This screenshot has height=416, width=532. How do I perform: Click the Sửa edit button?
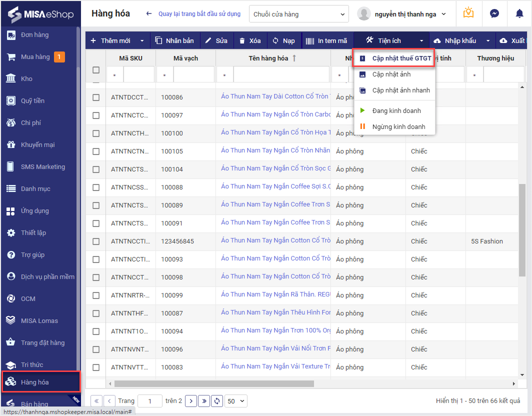coord(216,40)
